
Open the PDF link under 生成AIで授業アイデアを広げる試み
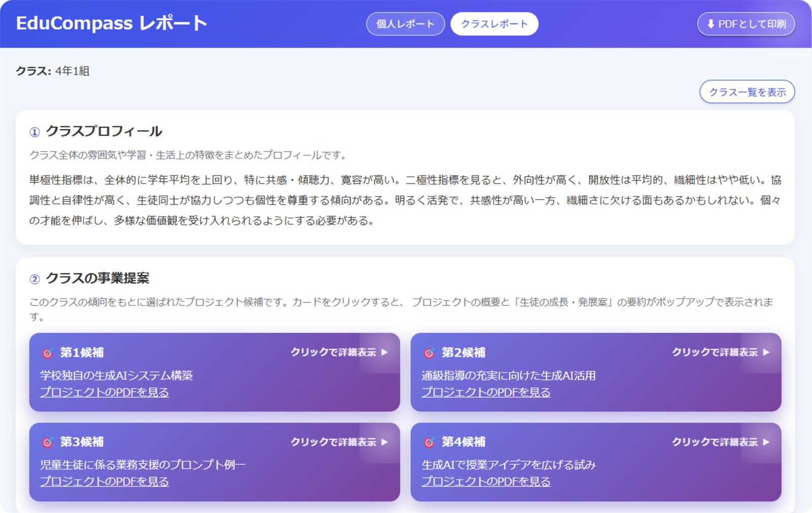click(x=486, y=482)
